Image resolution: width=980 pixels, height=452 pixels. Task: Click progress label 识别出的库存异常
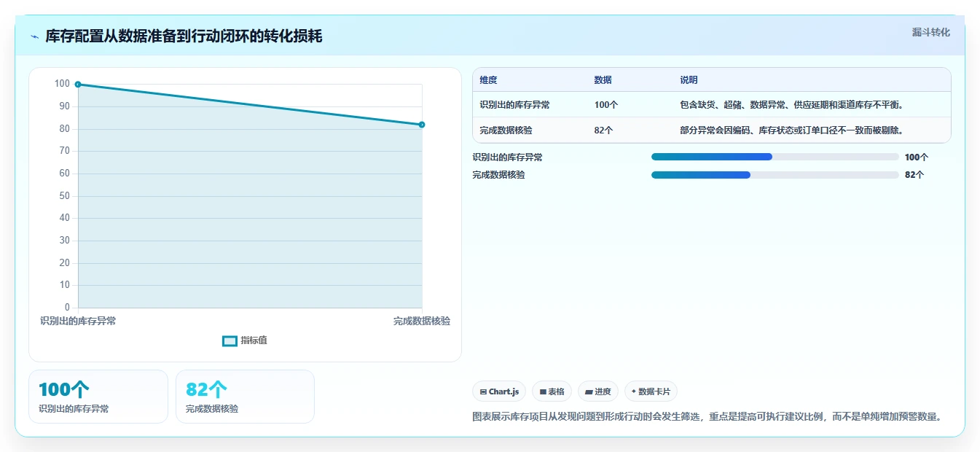click(x=507, y=157)
